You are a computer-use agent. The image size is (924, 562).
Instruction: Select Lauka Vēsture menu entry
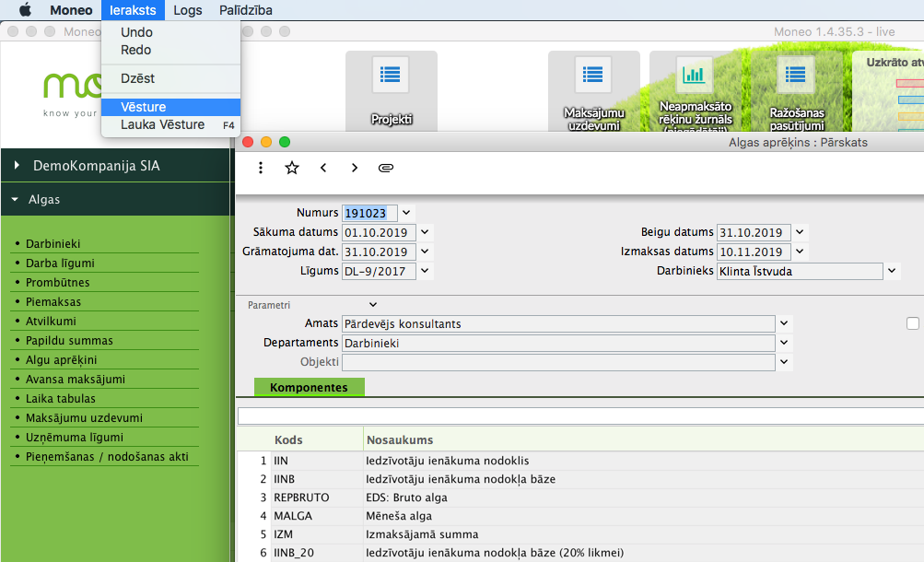pos(171,125)
